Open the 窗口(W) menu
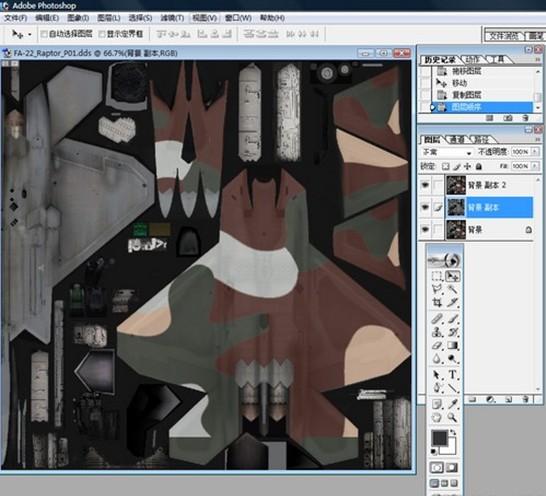The width and height of the screenshot is (546, 496). [238, 18]
